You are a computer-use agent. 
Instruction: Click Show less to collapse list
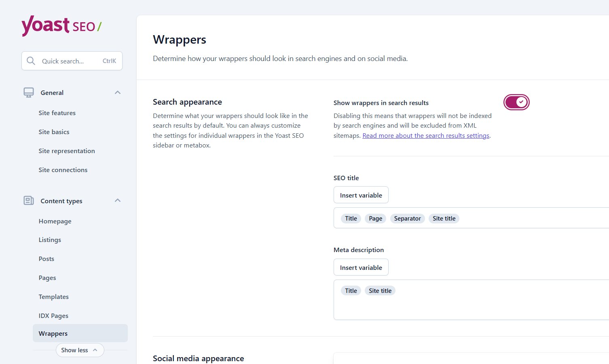point(80,350)
